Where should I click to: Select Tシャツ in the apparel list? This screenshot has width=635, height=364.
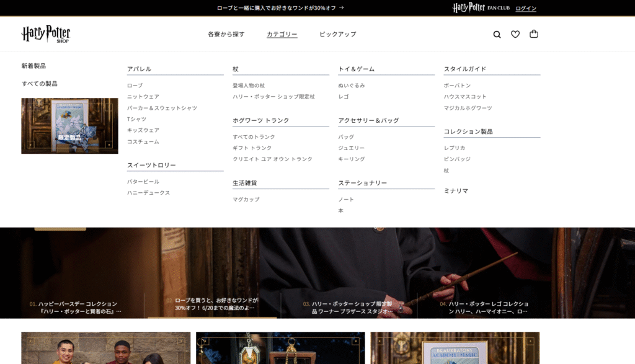(136, 119)
